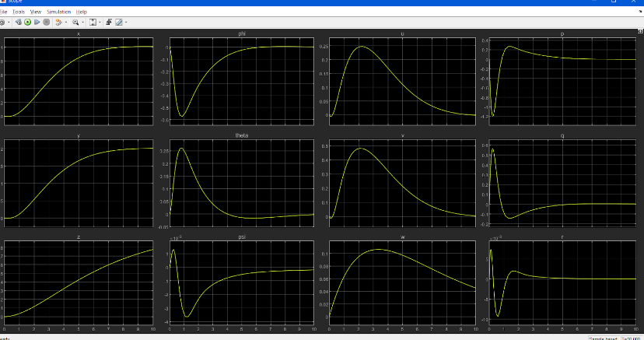Open the View menu
The width and height of the screenshot is (644, 340).
(x=36, y=12)
